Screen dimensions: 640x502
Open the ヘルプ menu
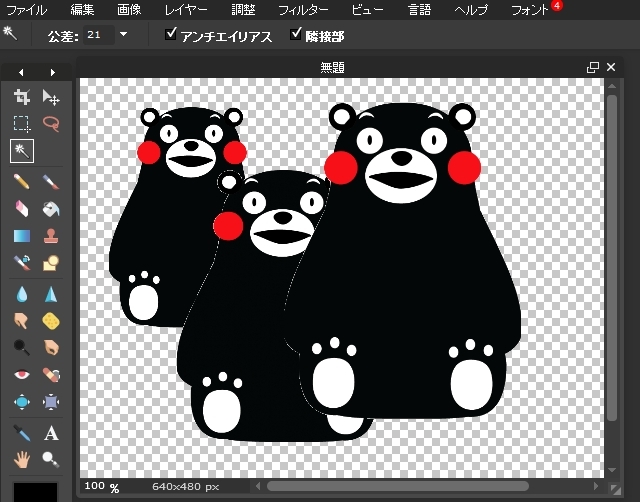(x=471, y=9)
